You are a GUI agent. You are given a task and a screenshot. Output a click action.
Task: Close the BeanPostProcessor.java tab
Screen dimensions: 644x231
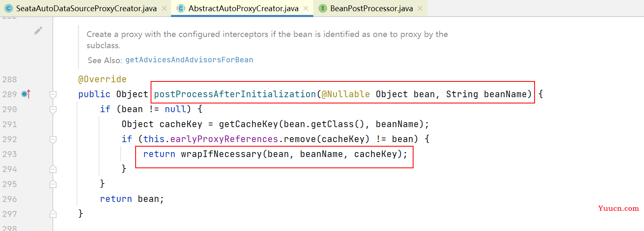420,8
